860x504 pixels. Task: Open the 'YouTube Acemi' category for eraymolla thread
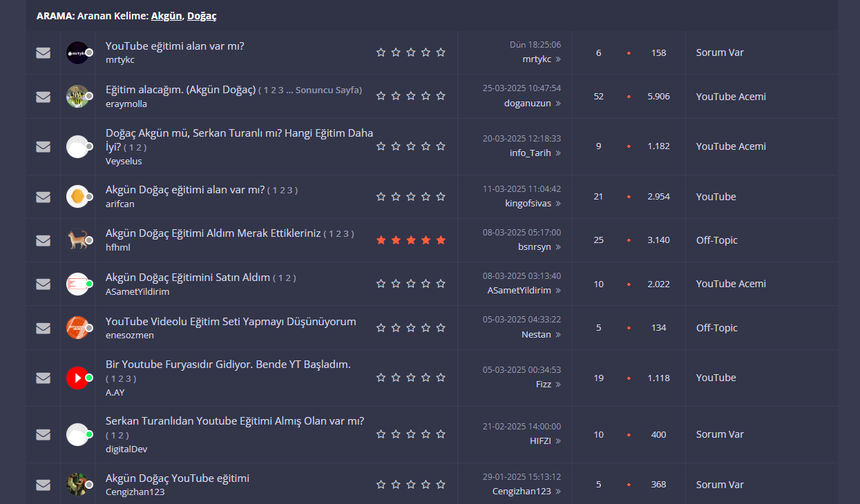pos(731,97)
